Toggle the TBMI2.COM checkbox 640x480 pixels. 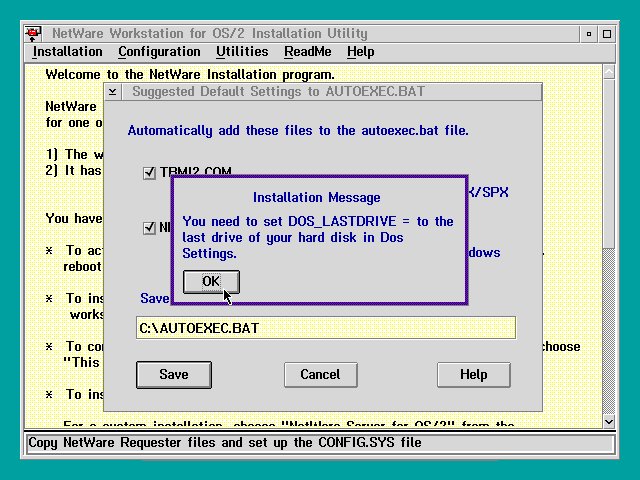[x=149, y=173]
